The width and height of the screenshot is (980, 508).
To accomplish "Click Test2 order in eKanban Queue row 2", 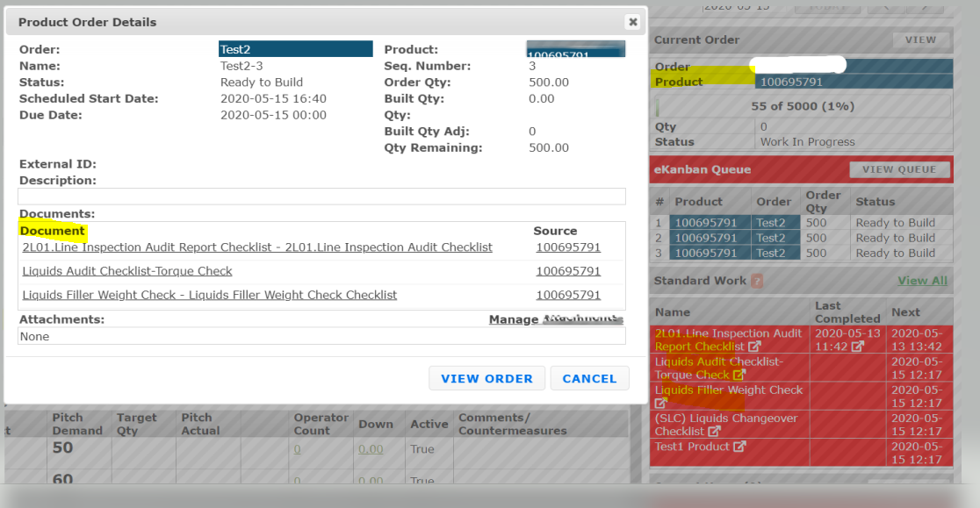I will (x=775, y=238).
